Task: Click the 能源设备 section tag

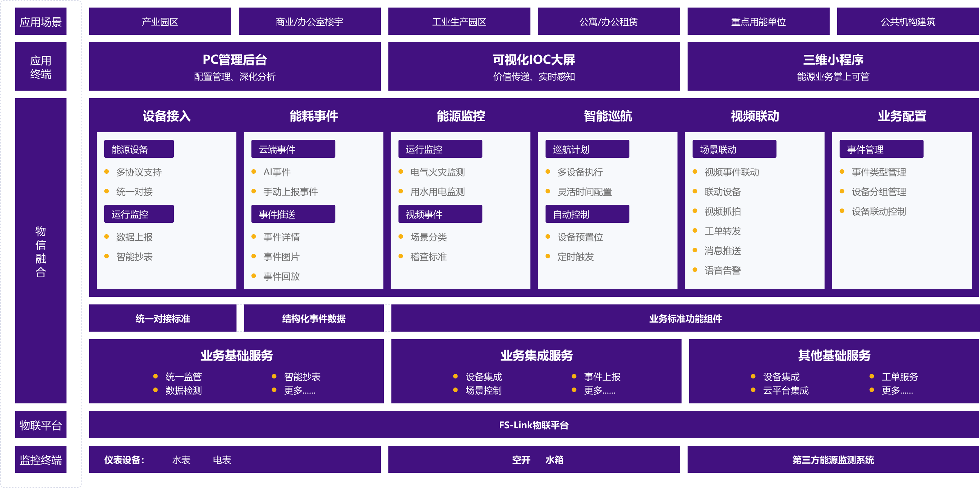Action: [139, 149]
